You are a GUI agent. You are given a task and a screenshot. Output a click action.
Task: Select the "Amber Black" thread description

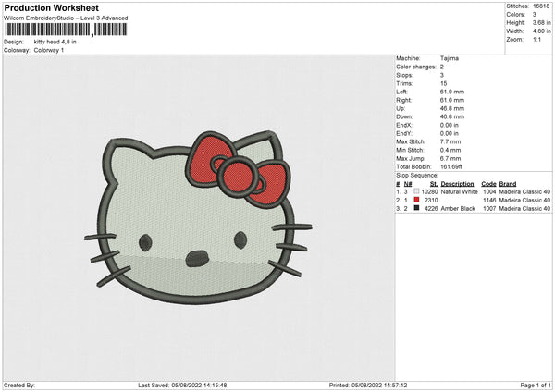458,208
